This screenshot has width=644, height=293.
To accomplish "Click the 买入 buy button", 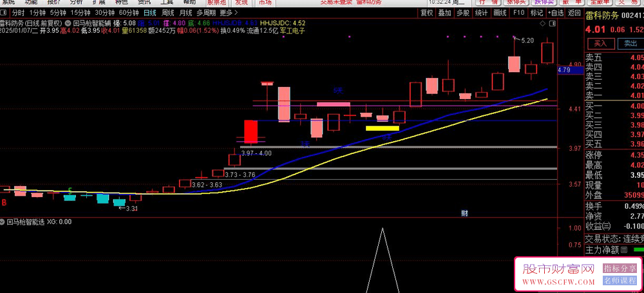I will tap(600, 43).
